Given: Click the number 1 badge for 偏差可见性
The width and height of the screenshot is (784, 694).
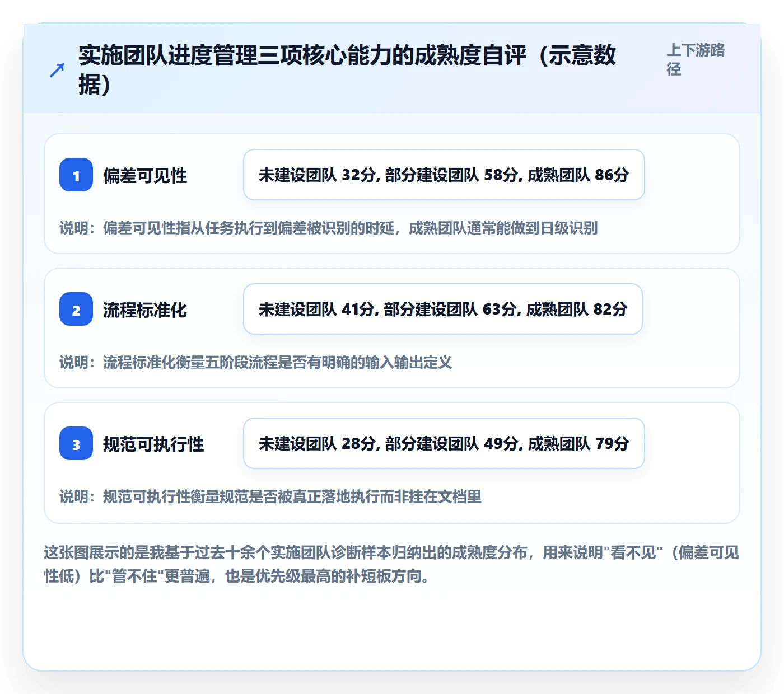Looking at the screenshot, I should pyautogui.click(x=76, y=175).
